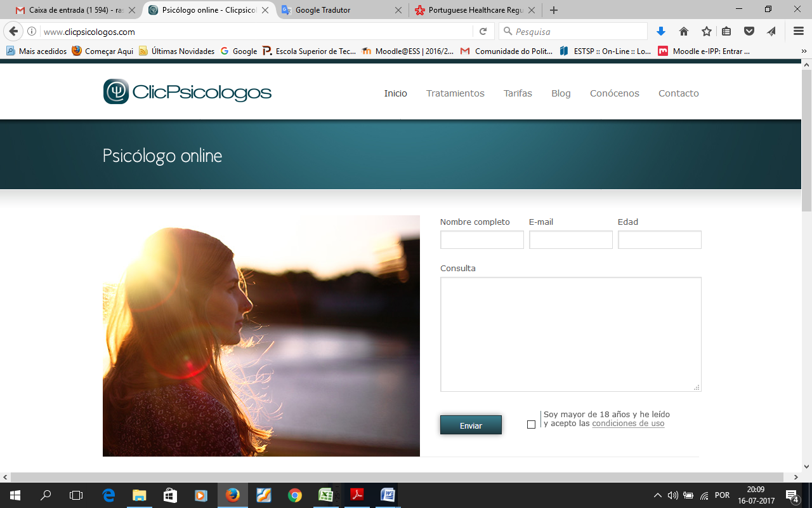Click the Firefox back arrow button
This screenshot has width=812, height=508.
13,32
